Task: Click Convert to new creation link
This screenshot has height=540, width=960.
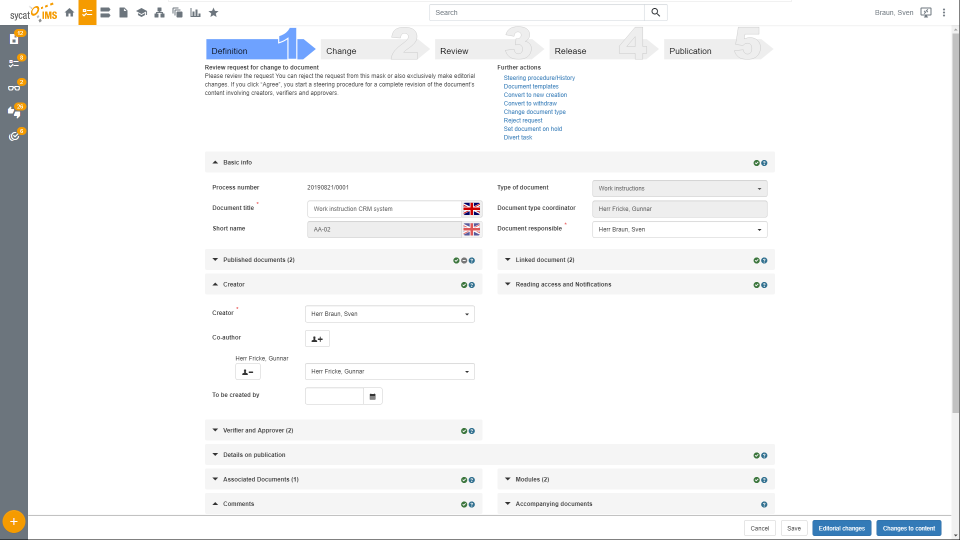Action: [x=535, y=95]
